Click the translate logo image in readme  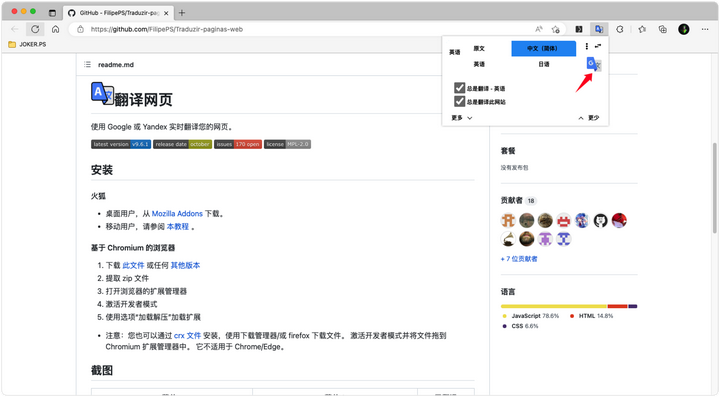pyautogui.click(x=102, y=93)
